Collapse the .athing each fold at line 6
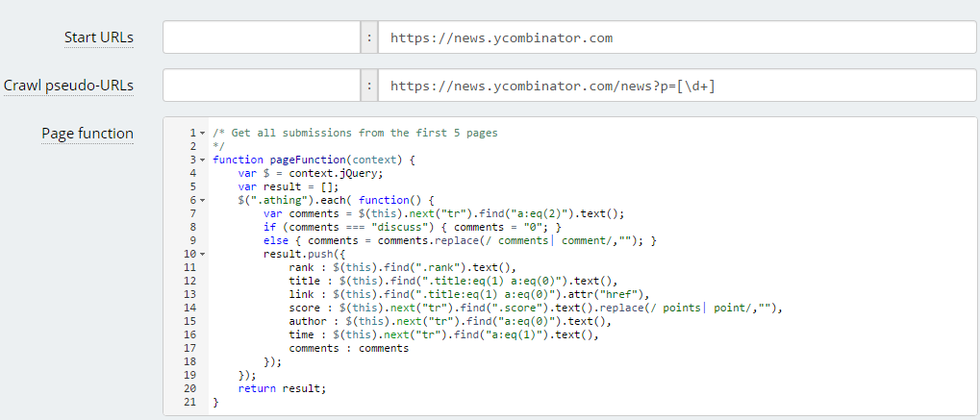Viewport: 980px width, 420px height. (x=203, y=200)
